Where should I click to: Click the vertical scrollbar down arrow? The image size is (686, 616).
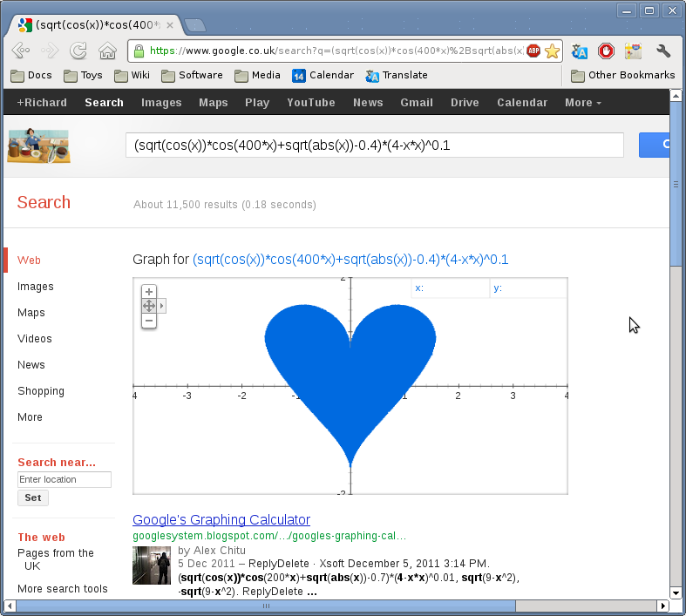[676, 593]
